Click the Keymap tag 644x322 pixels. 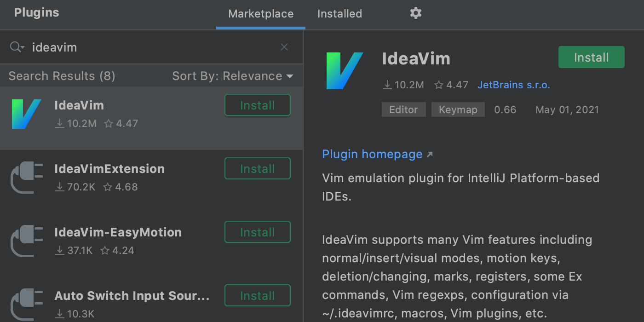pos(458,109)
